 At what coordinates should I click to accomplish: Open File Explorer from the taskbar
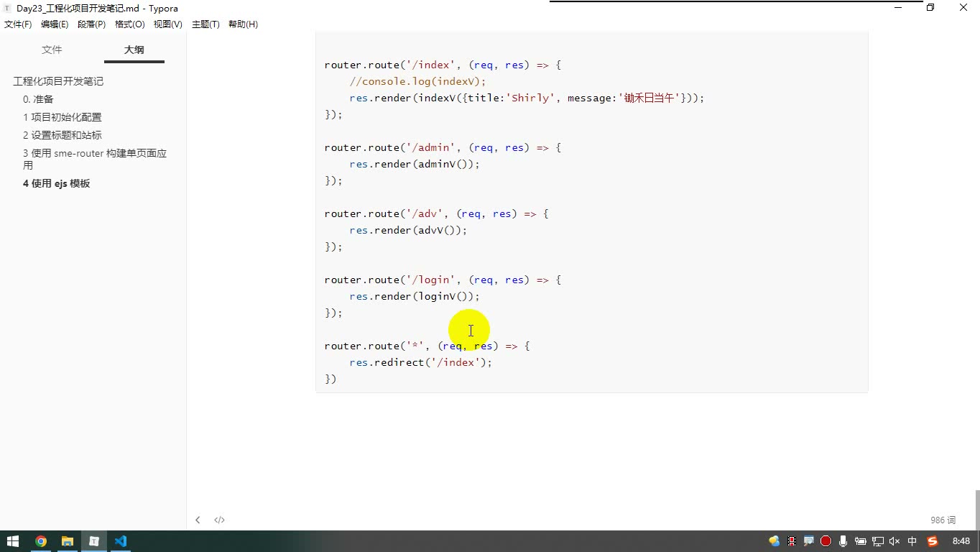(68, 541)
